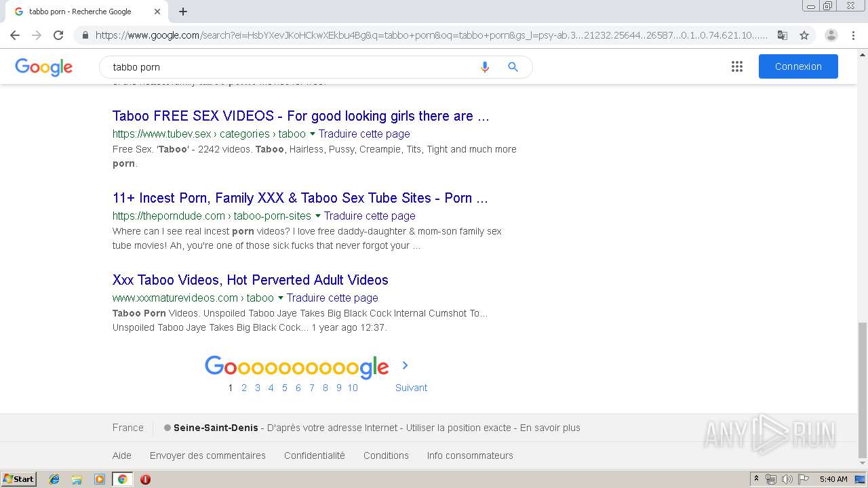Expand the theporndude.com result dropdown arrow
This screenshot has height=488, width=868.
[x=318, y=216]
